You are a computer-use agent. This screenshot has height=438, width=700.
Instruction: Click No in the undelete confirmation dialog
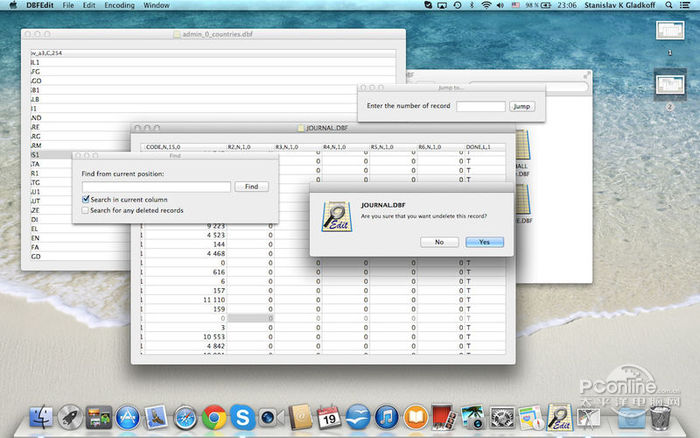(x=439, y=241)
